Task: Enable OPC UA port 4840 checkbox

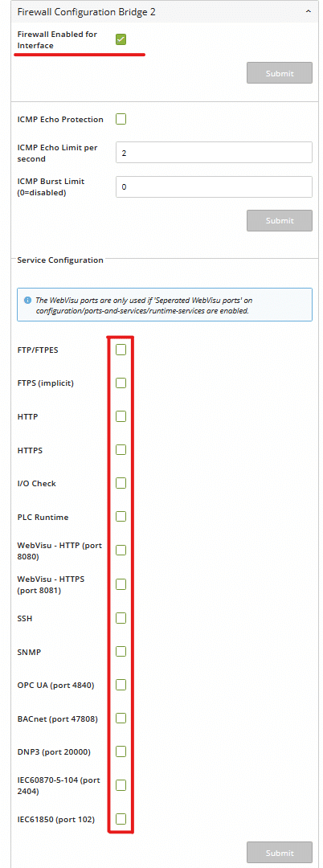Action: [x=121, y=685]
